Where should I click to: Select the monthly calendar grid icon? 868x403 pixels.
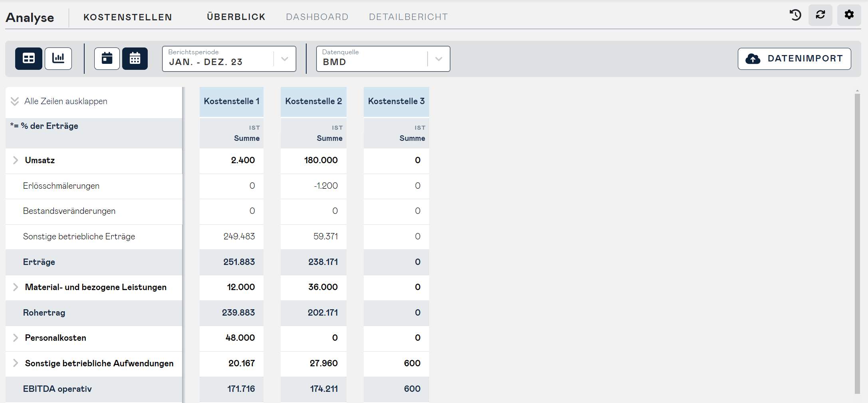[x=135, y=59]
